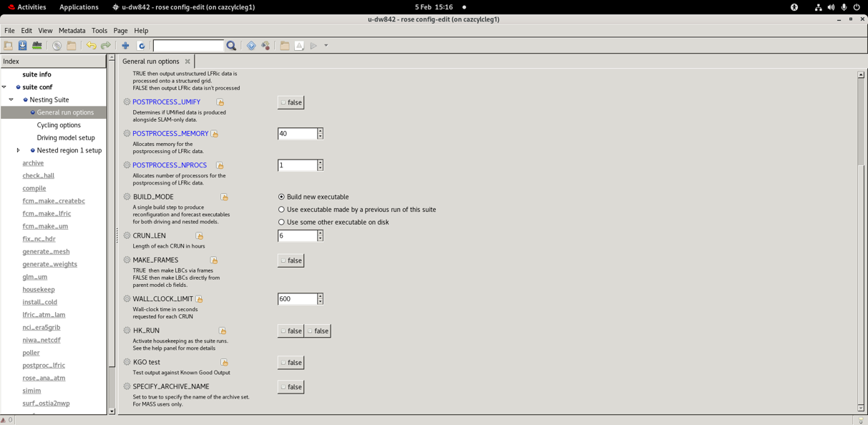Open the Page menu
The image size is (868, 425).
120,31
